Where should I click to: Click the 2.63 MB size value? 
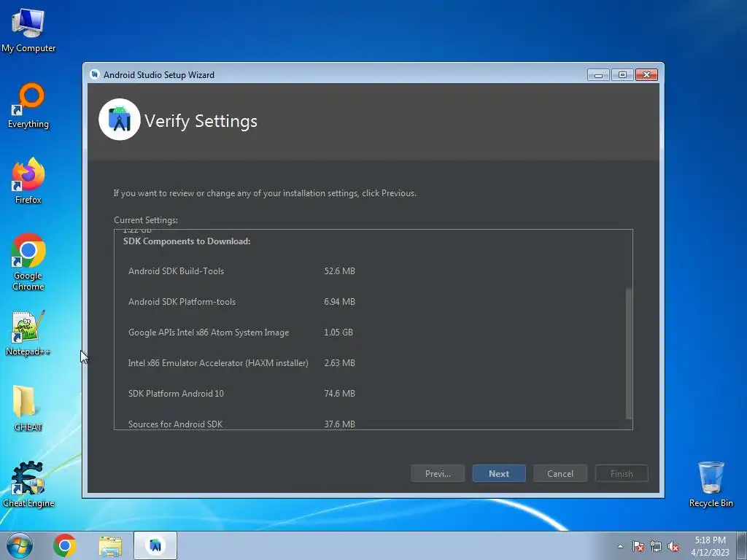click(x=340, y=363)
